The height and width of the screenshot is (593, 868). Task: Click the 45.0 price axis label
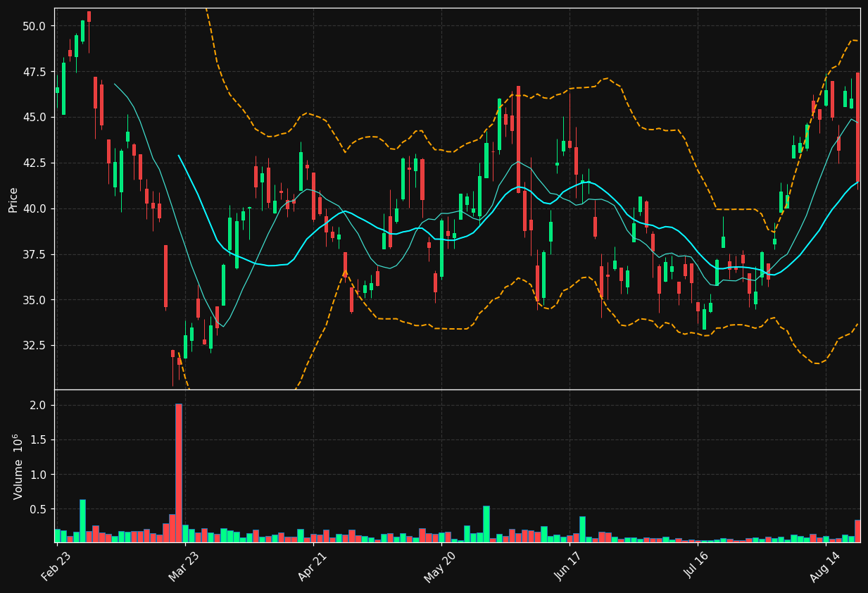coord(34,118)
